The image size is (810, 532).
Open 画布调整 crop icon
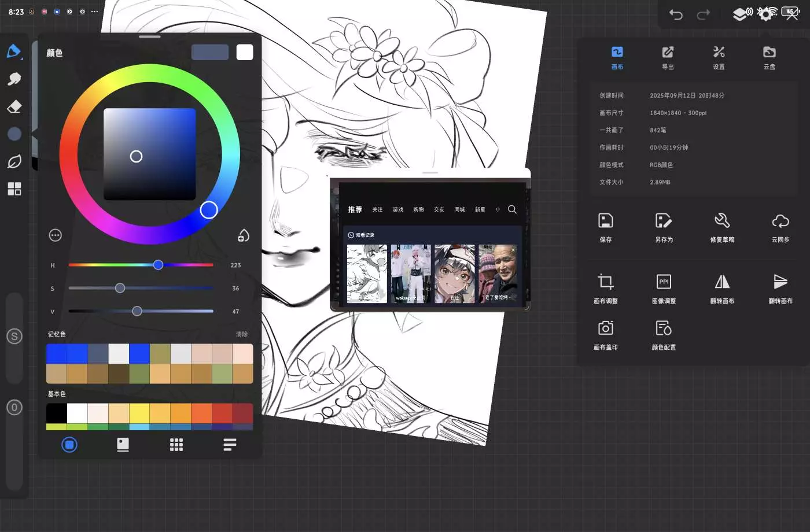pyautogui.click(x=605, y=282)
